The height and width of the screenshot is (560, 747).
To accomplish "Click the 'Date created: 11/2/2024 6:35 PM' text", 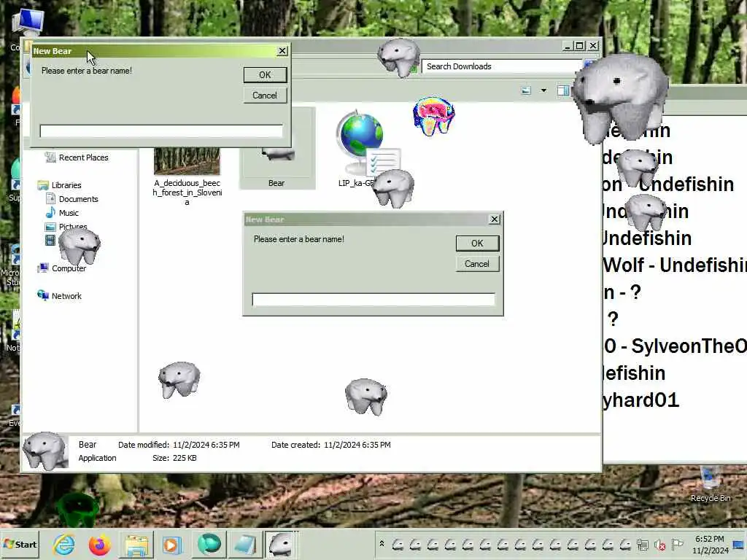I will coord(331,445).
